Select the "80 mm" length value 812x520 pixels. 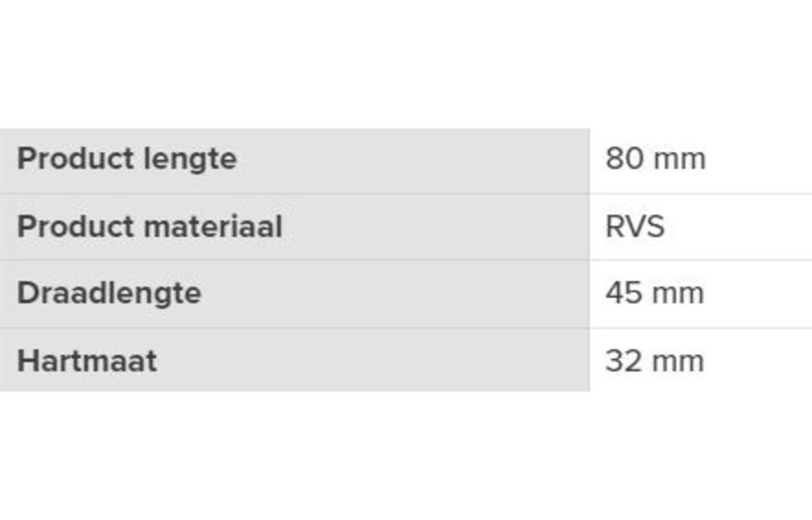tap(654, 158)
